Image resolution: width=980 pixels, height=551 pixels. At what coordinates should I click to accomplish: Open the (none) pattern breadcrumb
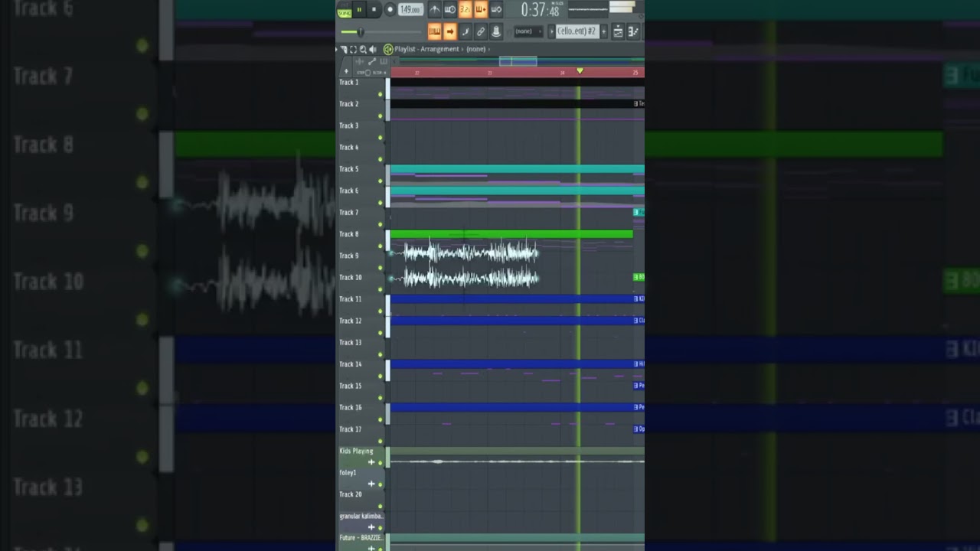click(476, 50)
